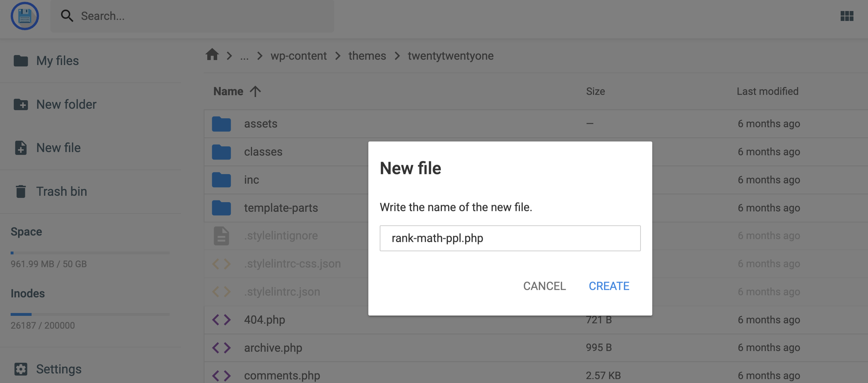
Task: Click the New folder plus icon
Action: (21, 104)
